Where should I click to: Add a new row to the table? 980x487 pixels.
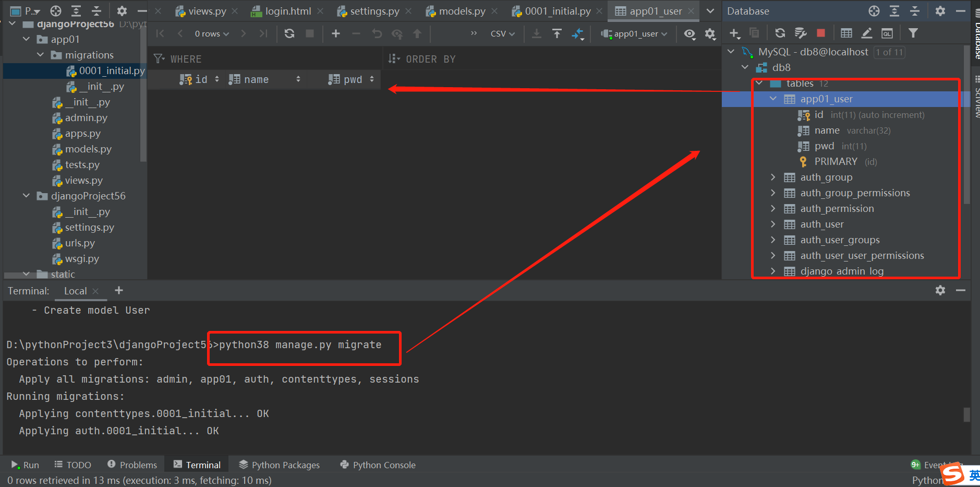click(x=336, y=34)
